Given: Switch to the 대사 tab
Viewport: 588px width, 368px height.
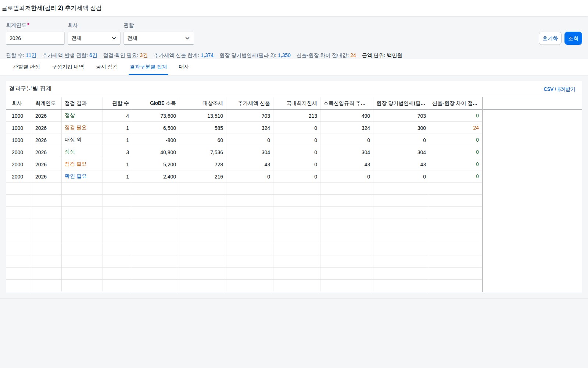Looking at the screenshot, I should [184, 67].
